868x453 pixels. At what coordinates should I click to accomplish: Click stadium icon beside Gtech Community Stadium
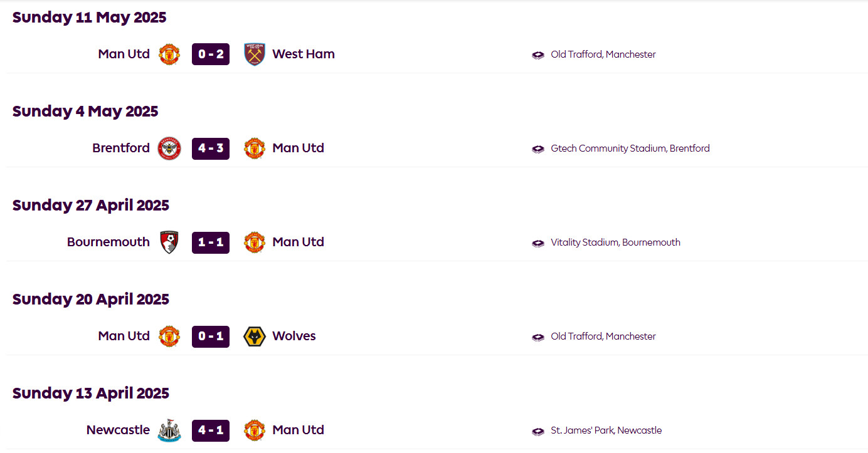538,149
